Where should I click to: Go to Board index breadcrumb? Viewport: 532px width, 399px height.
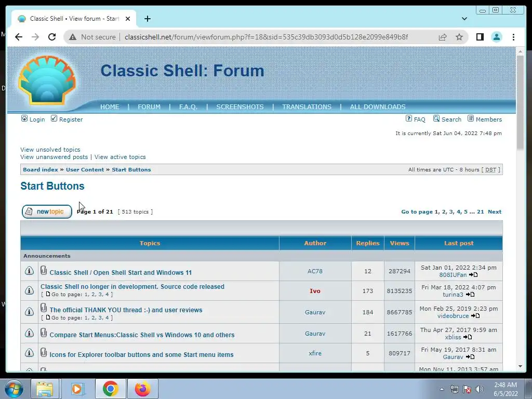(x=41, y=170)
